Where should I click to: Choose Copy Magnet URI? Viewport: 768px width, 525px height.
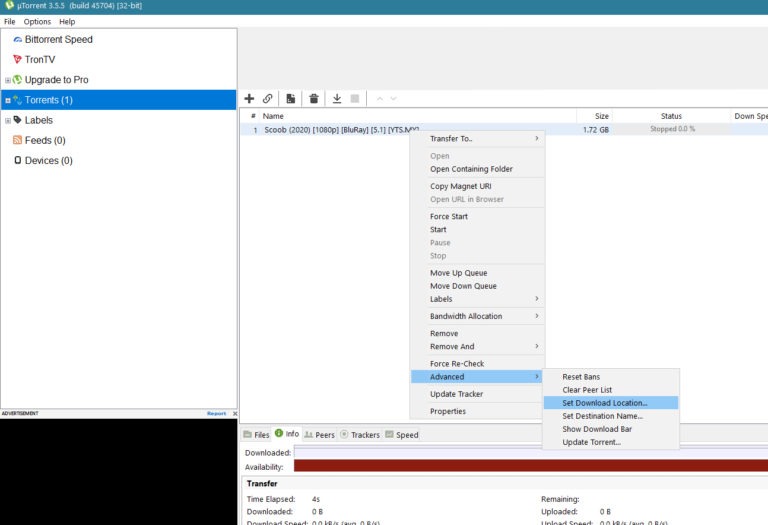pyautogui.click(x=478, y=186)
